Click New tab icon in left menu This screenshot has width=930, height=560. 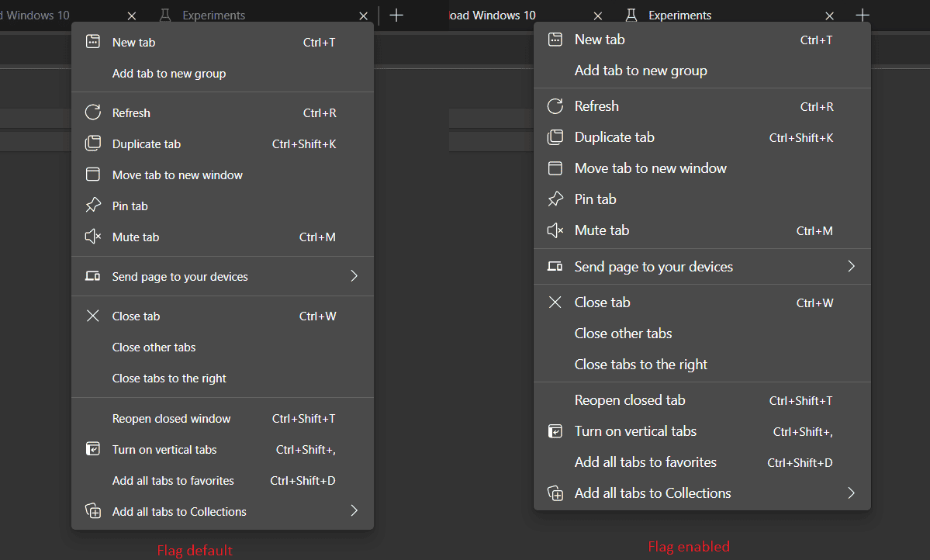pyautogui.click(x=93, y=42)
